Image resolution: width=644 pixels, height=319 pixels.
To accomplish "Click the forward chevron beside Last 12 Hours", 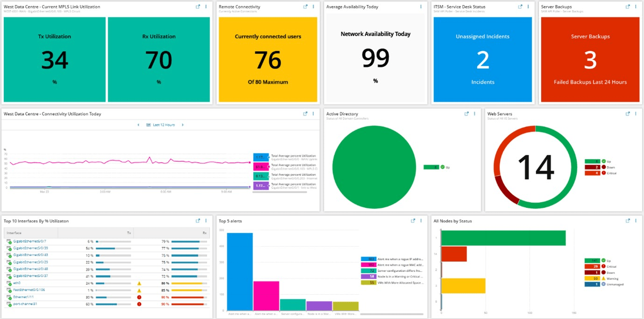I will pos(183,125).
